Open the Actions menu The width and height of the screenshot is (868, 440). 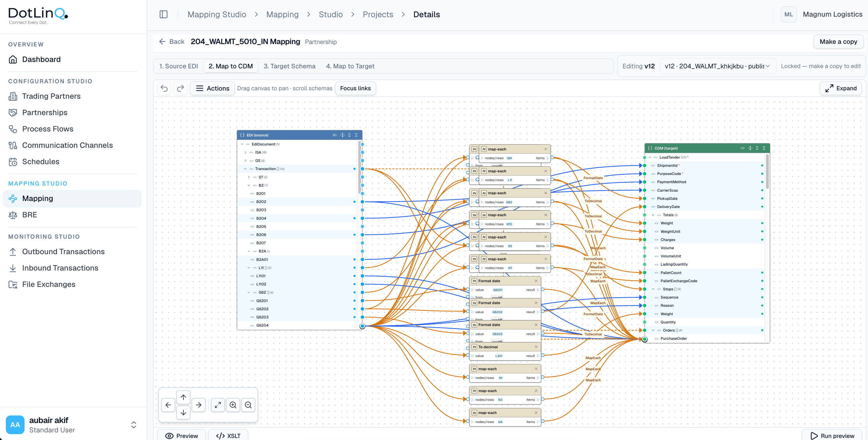click(212, 88)
